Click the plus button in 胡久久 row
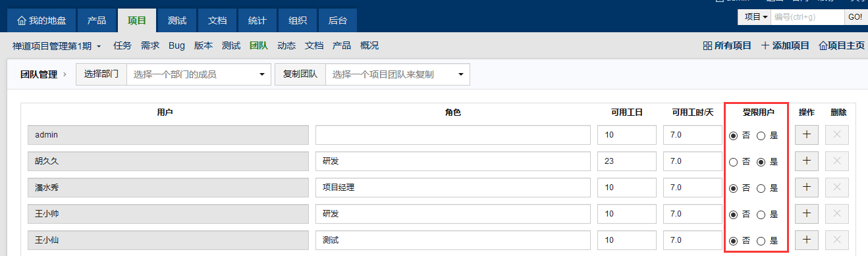 tap(807, 161)
